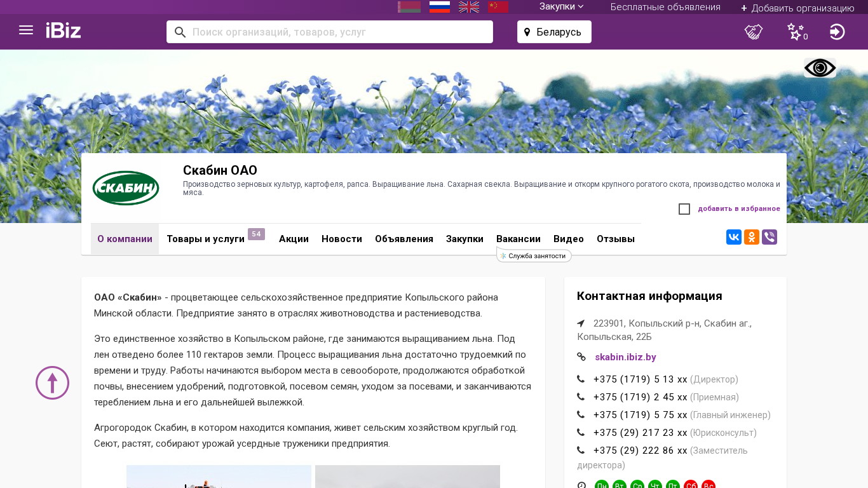This screenshot has height=488, width=868.
Task: Toggle the eye accessibility mode icon
Action: pyautogui.click(x=820, y=68)
